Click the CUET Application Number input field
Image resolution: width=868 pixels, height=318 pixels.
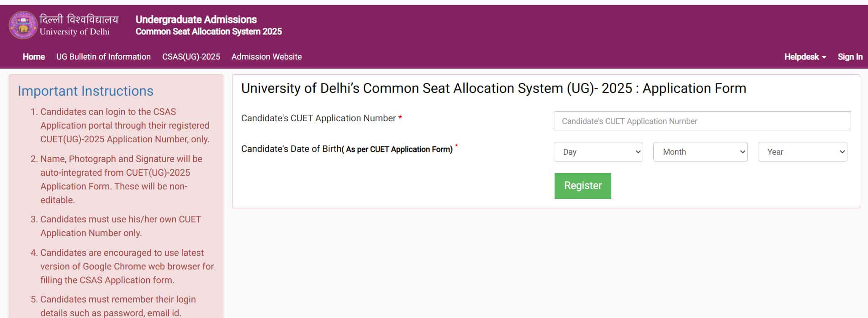(702, 121)
